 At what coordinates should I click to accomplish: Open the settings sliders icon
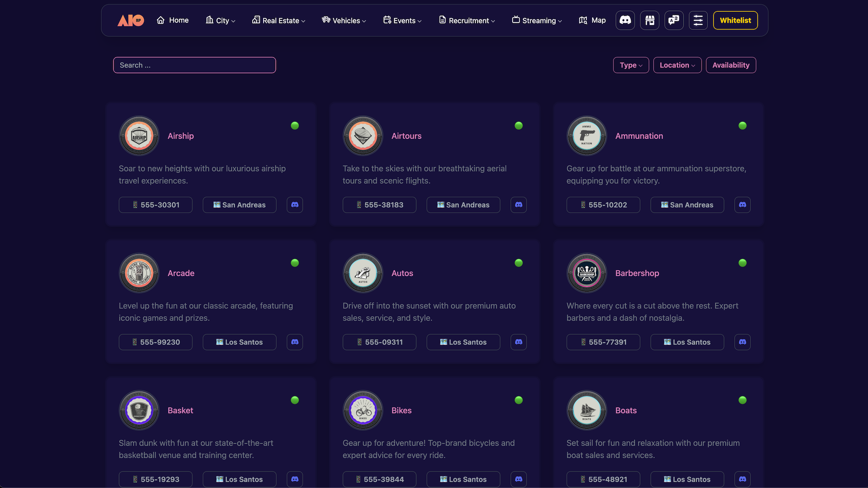pyautogui.click(x=698, y=20)
